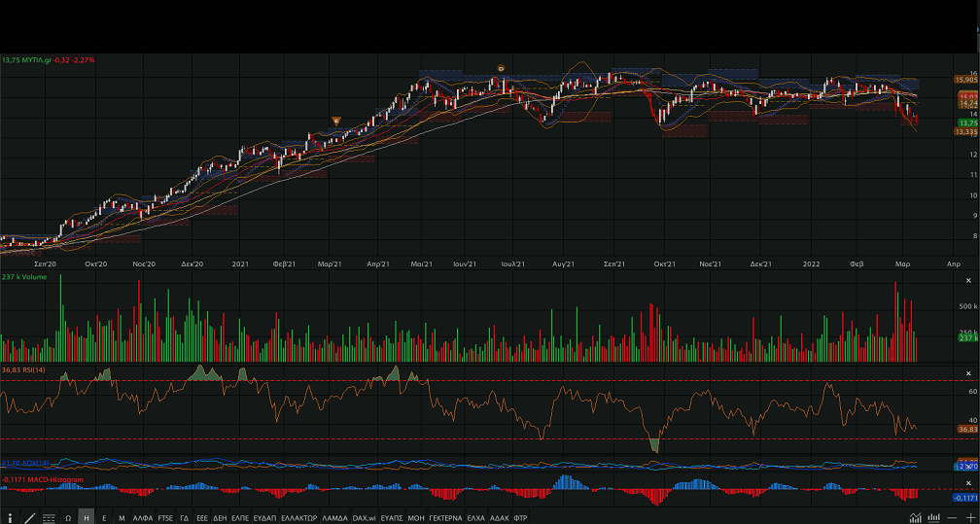Image resolution: width=980 pixels, height=524 pixels.
Task: Click the Σεπ'20 date axis label
Action: [45, 263]
